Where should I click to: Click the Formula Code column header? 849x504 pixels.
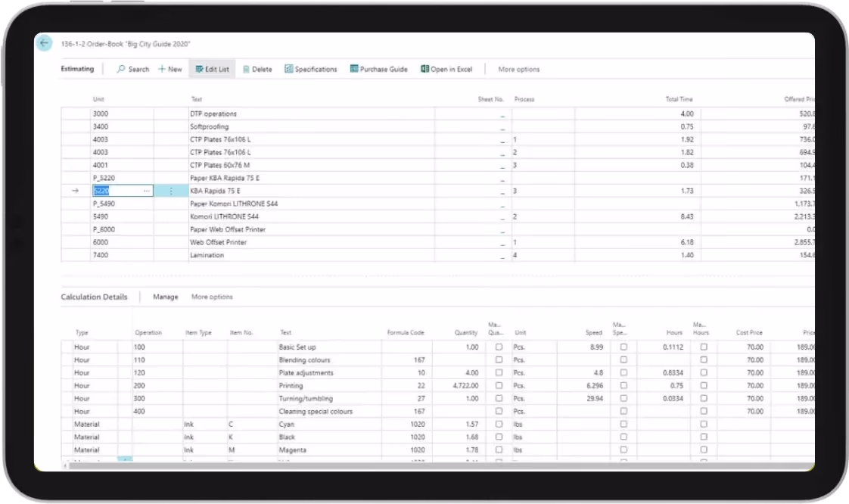click(x=406, y=333)
